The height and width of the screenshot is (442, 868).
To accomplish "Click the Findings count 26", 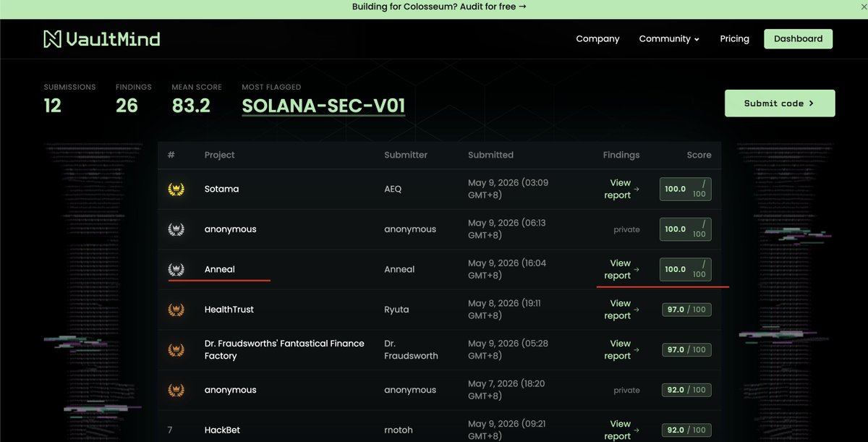I will pyautogui.click(x=127, y=106).
